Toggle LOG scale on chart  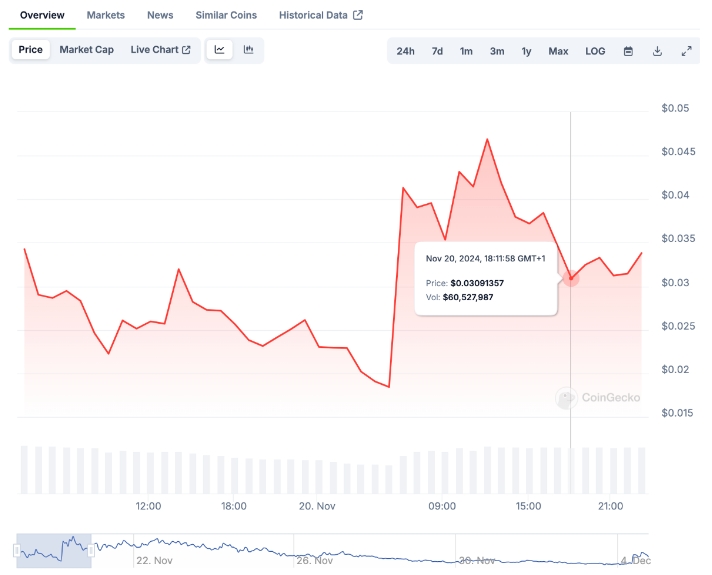click(x=595, y=51)
